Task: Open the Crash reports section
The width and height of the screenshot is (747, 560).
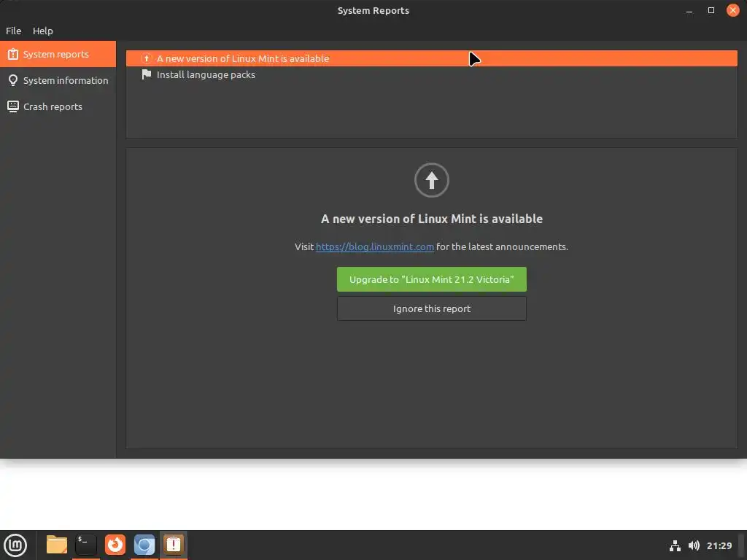Action: tap(58, 106)
